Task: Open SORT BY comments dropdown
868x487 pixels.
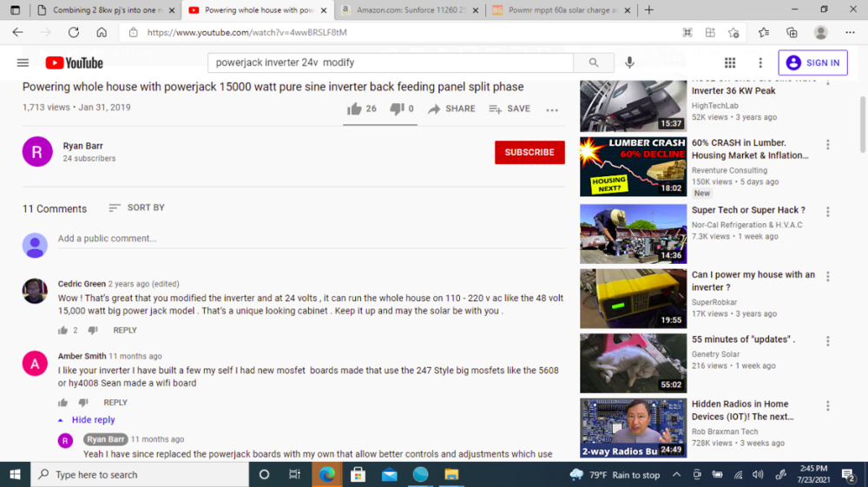Action: pyautogui.click(x=137, y=207)
